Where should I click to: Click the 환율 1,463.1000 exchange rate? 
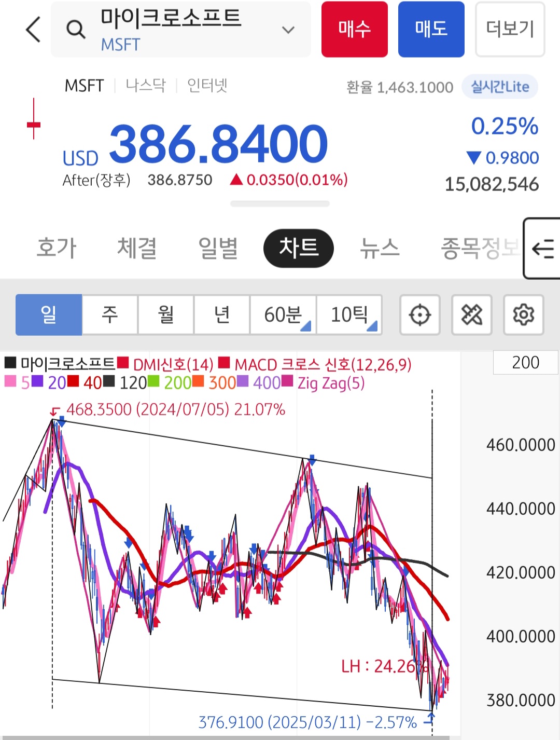pos(400,87)
